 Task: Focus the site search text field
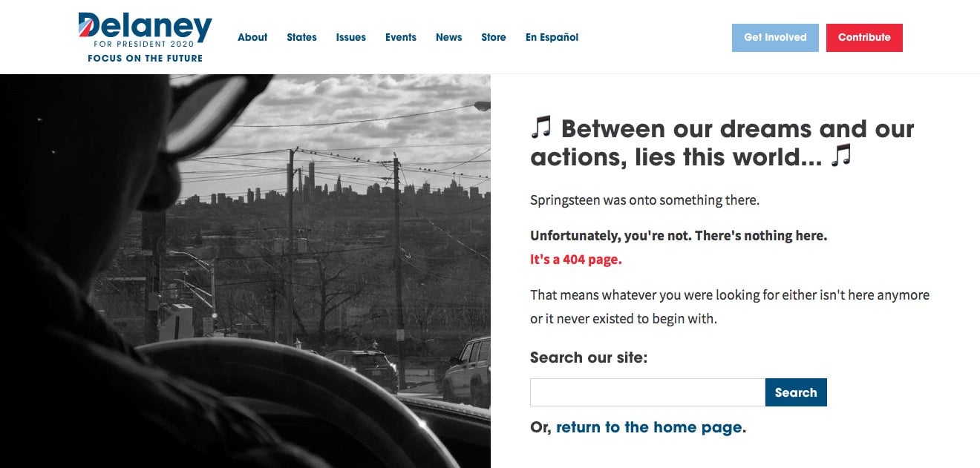[x=647, y=392]
